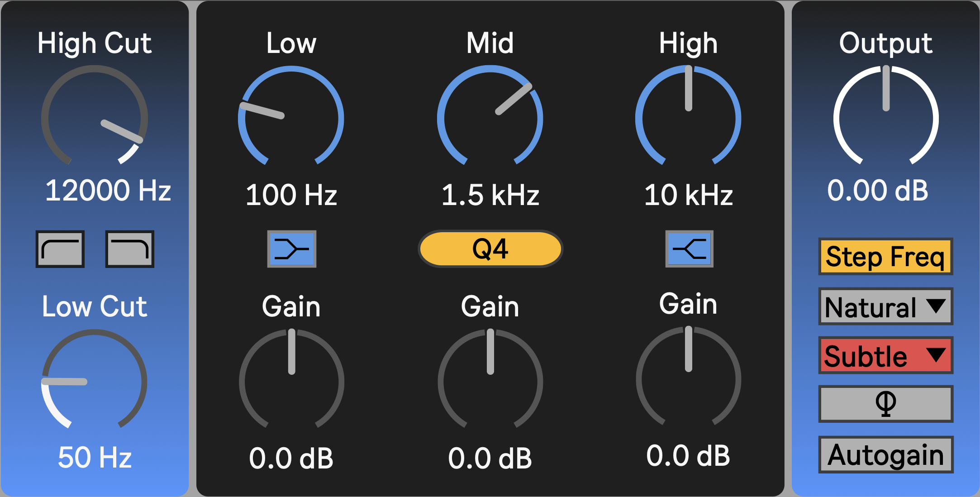
Task: Click the Low Cut frequency knob
Action: pyautogui.click(x=95, y=382)
